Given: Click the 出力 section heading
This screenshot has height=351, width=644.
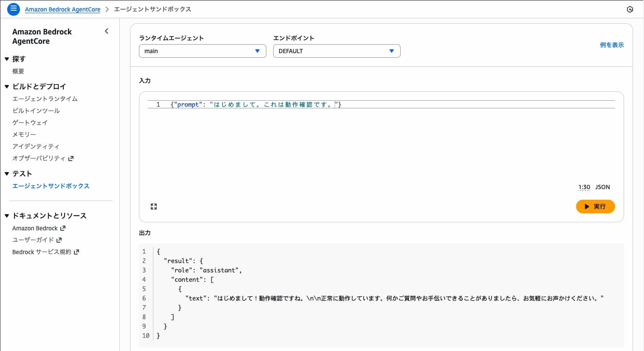Looking at the screenshot, I should point(145,233).
